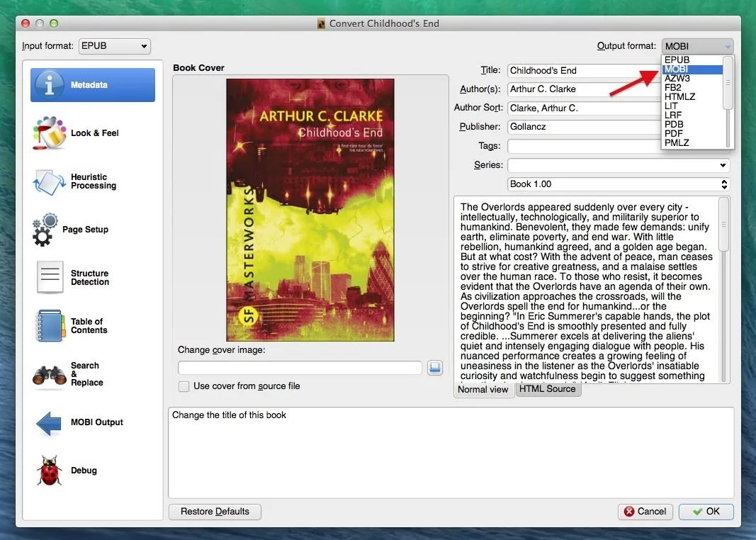Click the Book 1.00 series index stepper
The height and width of the screenshot is (540, 756).
pyautogui.click(x=723, y=184)
